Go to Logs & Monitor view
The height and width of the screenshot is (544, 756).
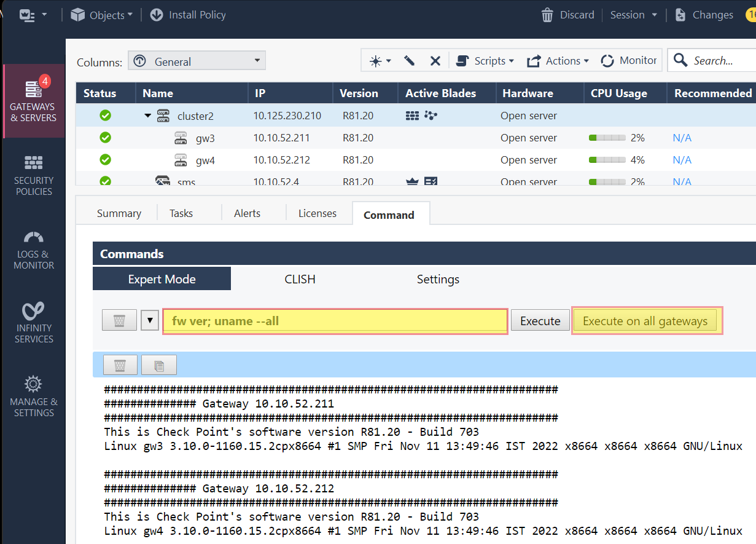coord(34,249)
